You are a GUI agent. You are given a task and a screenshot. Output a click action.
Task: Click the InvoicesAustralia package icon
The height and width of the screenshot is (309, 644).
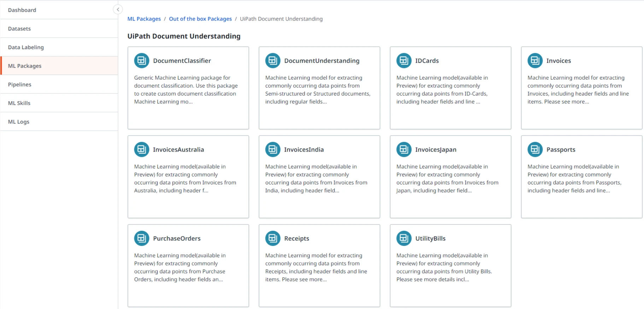142,149
